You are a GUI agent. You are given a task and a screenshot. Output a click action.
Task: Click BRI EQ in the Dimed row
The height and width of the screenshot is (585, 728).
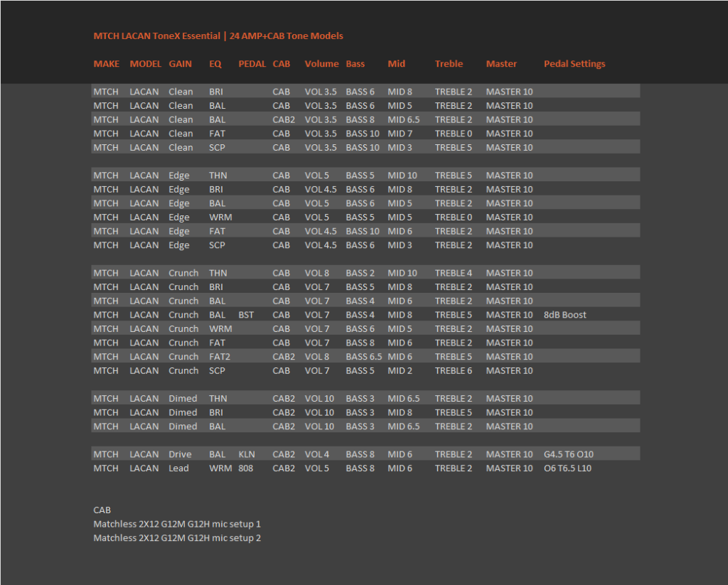pyautogui.click(x=216, y=412)
